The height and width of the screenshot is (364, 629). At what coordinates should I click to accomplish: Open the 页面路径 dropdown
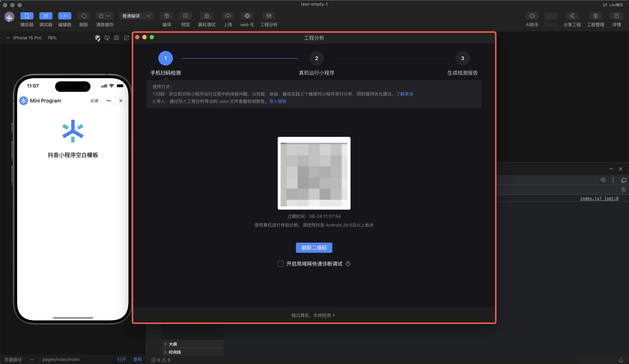pyautogui.click(x=19, y=359)
